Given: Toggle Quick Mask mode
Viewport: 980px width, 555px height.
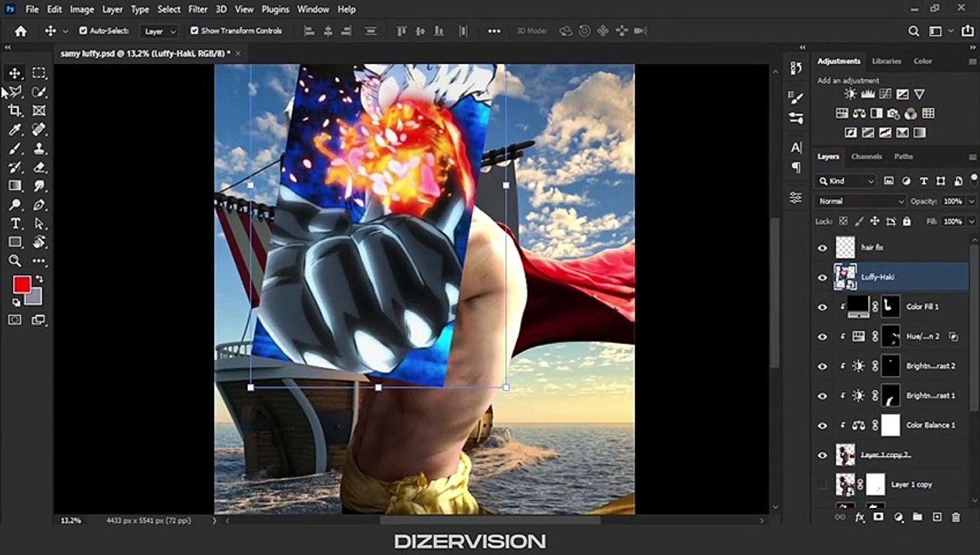Looking at the screenshot, I should click(x=15, y=320).
